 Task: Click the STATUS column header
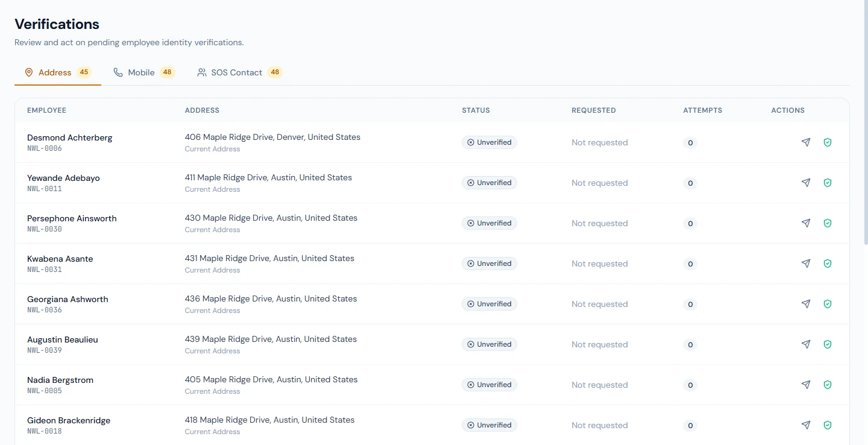(x=476, y=110)
